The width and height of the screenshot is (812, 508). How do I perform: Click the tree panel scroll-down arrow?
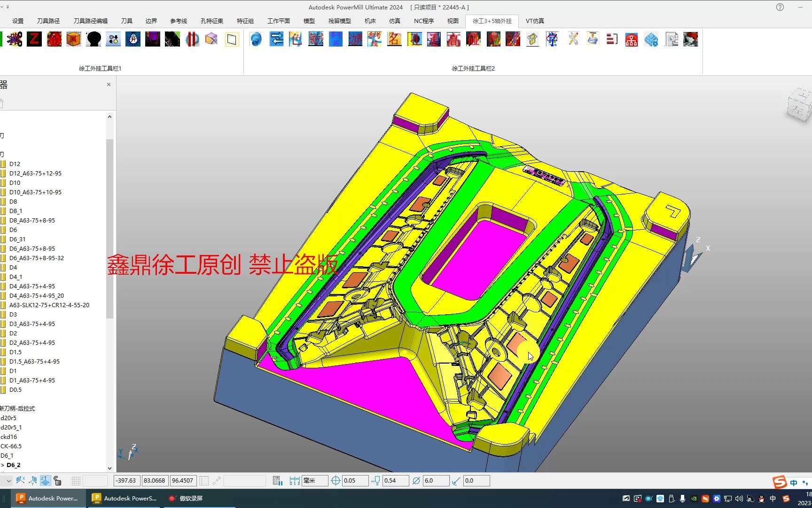tap(109, 468)
